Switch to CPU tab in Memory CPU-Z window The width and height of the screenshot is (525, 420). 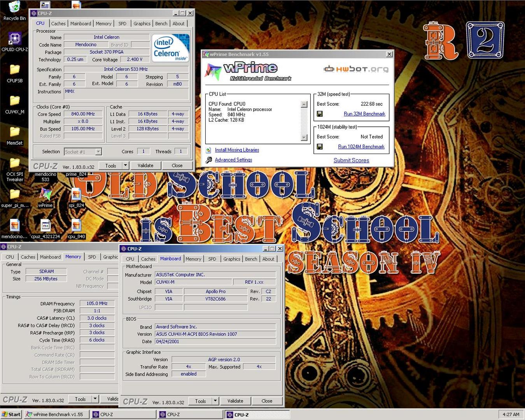pos(10,257)
